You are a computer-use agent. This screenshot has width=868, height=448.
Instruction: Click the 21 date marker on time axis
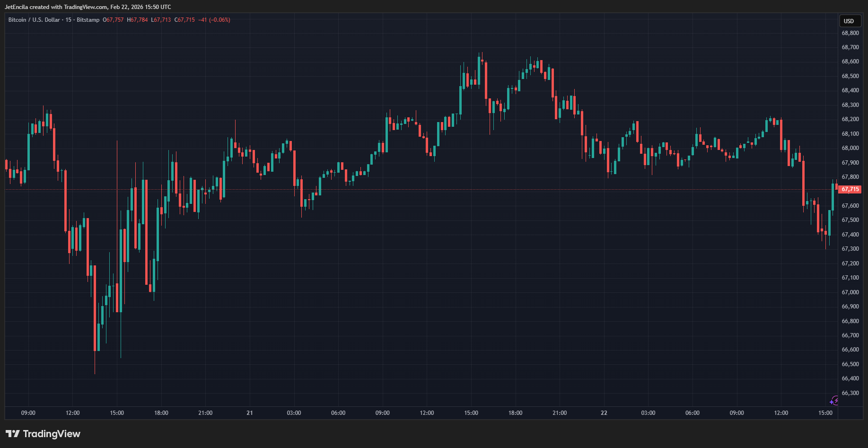coord(250,413)
